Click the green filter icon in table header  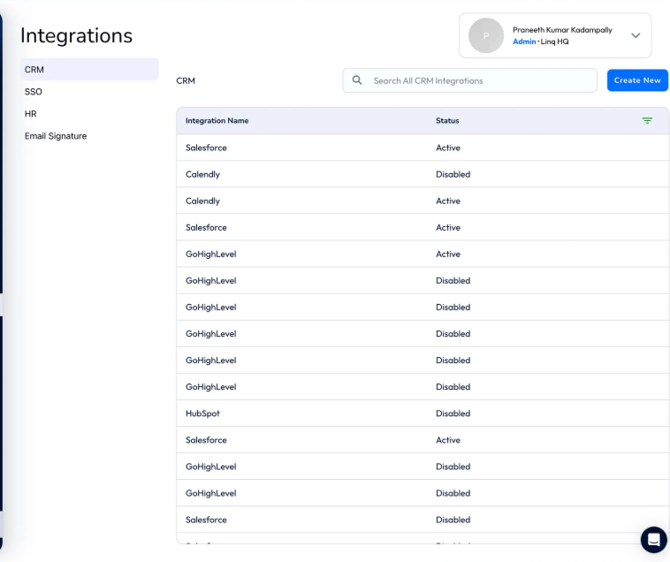647,121
